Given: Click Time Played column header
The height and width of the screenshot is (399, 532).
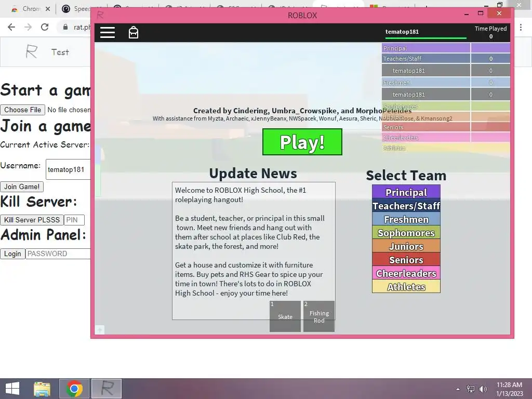Looking at the screenshot, I should click(490, 29).
